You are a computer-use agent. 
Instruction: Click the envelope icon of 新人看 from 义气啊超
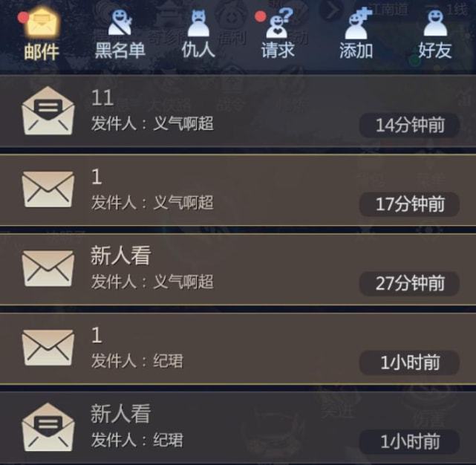[x=48, y=268]
